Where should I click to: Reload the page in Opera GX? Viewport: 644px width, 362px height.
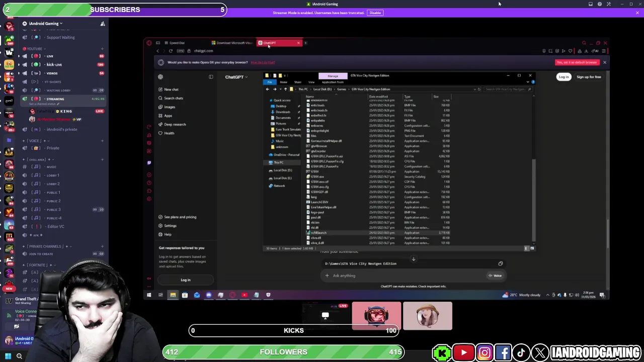click(x=171, y=51)
